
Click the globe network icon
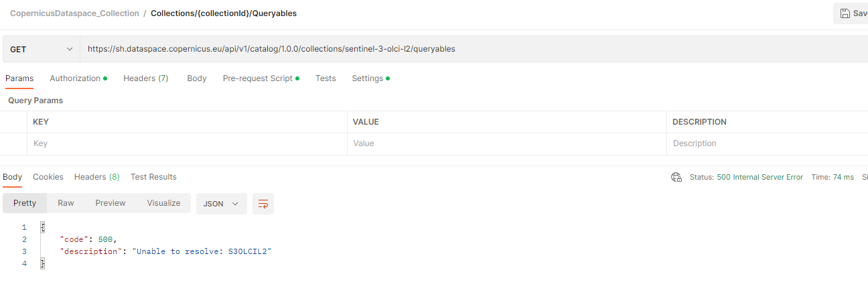coord(676,177)
